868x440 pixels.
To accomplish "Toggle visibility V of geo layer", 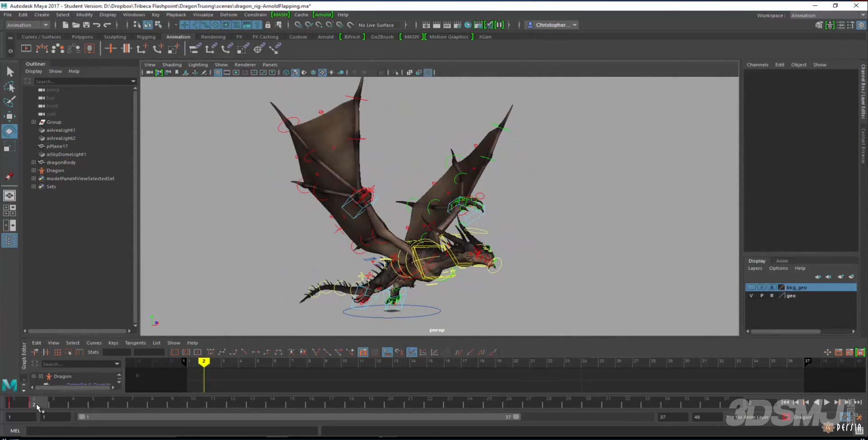I will point(751,296).
